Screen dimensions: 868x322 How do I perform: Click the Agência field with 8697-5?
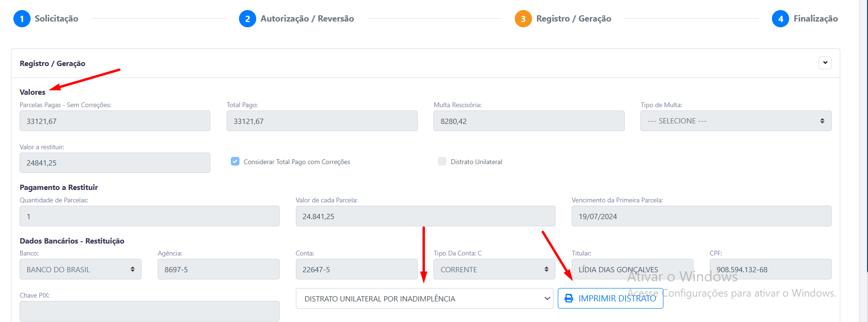point(218,269)
